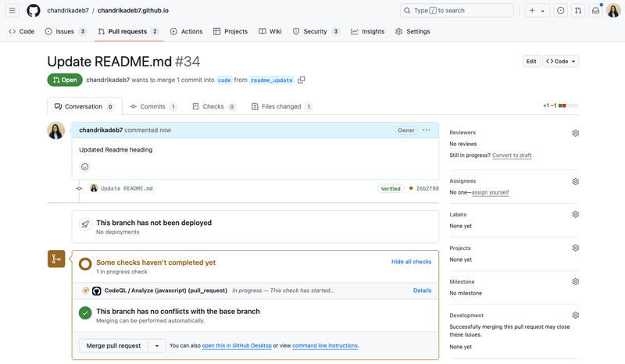625x364 pixels.
Task: Open merge method dropdown arrow
Action: point(157,346)
